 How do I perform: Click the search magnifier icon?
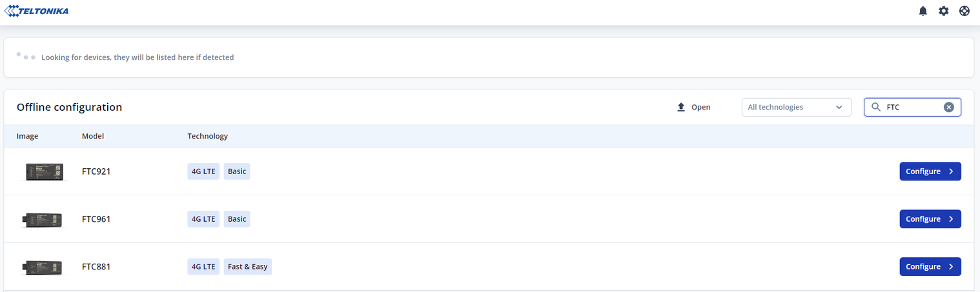click(x=876, y=107)
